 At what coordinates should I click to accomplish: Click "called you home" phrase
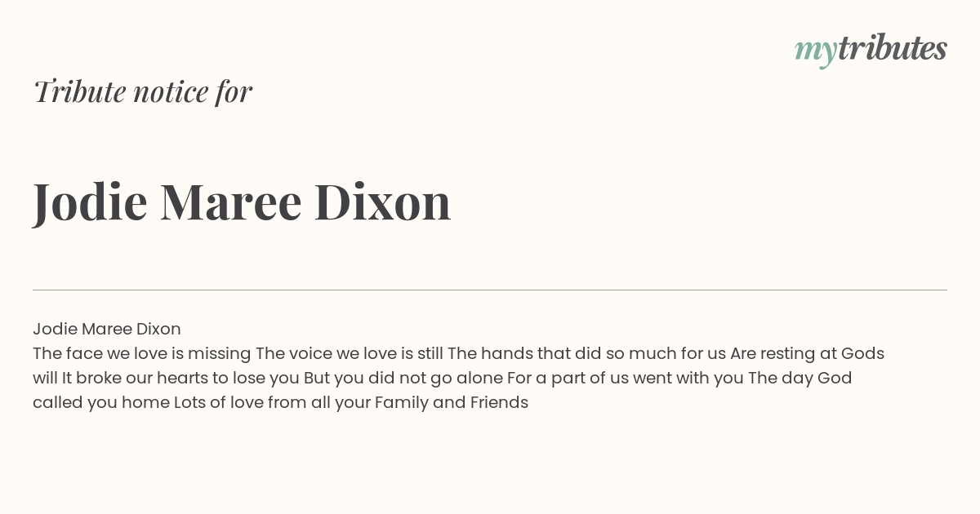(101, 402)
